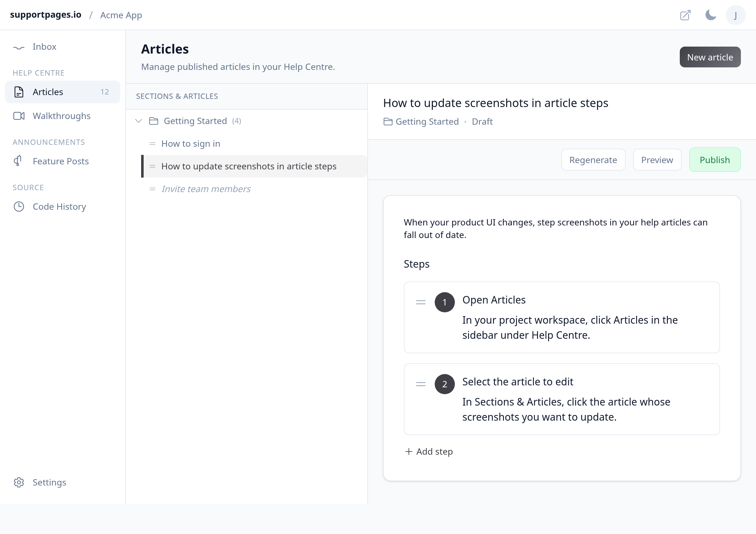Click the article title heading in editor
Viewport: 756px width, 534px height.
(495, 103)
